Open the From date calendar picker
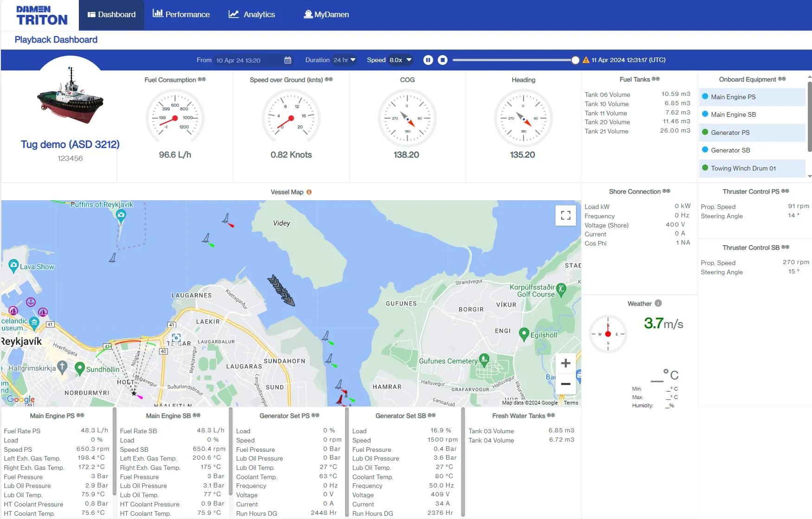Image resolution: width=812 pixels, height=519 pixels. pyautogui.click(x=288, y=60)
